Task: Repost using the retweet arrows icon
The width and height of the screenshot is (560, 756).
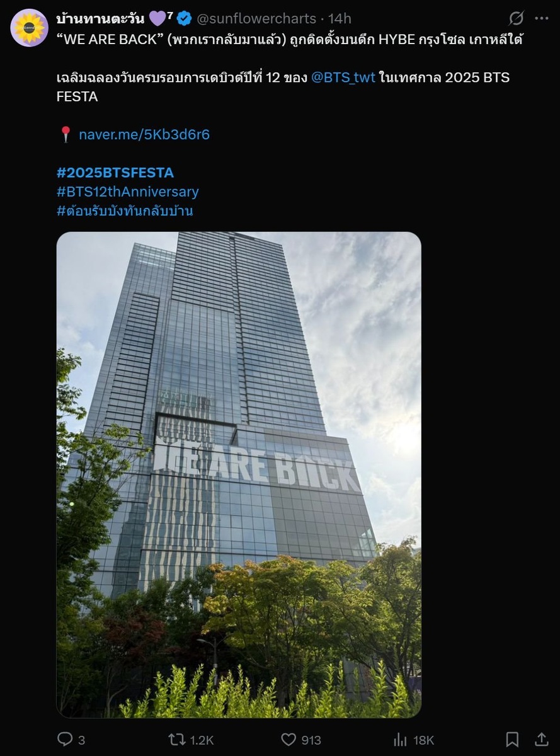Action: (176, 740)
